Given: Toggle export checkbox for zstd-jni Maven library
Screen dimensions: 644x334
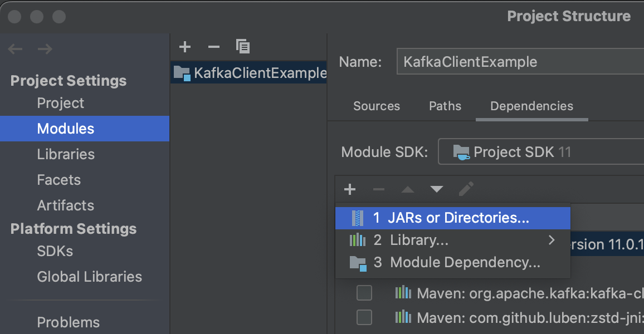Looking at the screenshot, I should click(364, 317).
